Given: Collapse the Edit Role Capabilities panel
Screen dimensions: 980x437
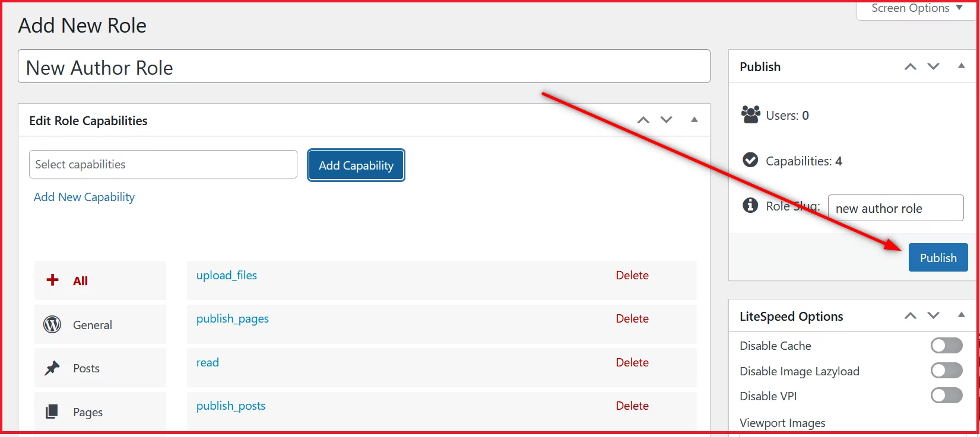Looking at the screenshot, I should click(694, 120).
